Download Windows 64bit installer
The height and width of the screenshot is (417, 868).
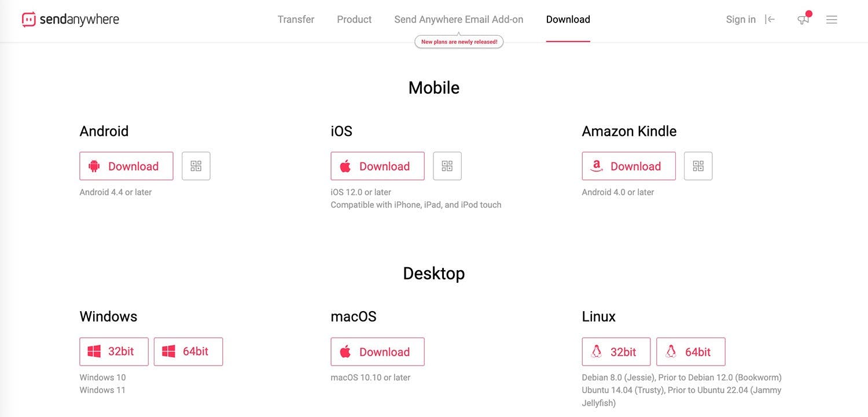click(188, 352)
